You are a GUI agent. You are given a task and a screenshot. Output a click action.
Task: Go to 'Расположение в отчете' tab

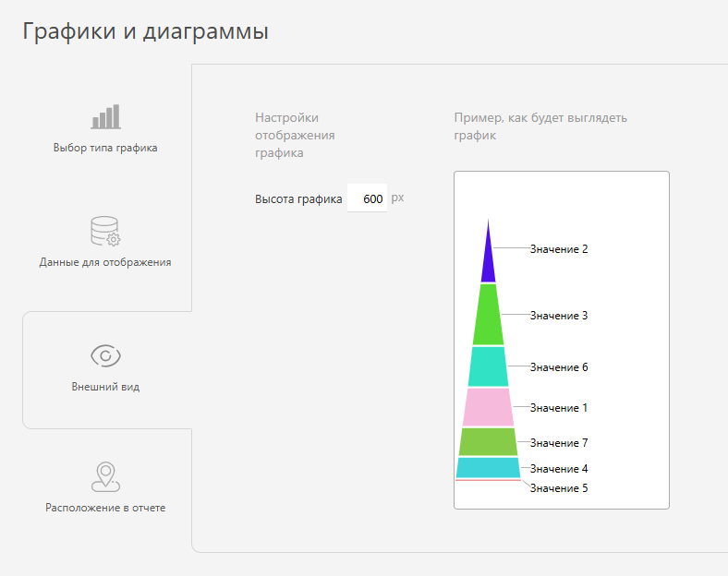[105, 489]
